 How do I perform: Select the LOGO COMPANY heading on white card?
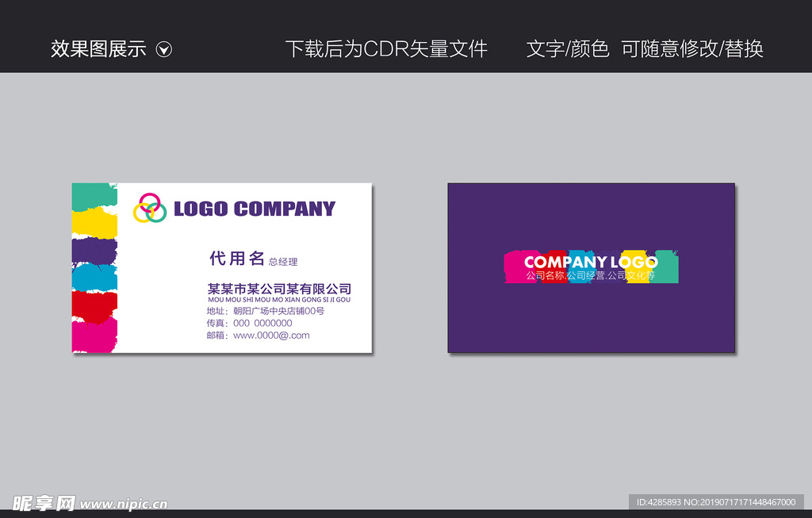point(254,209)
